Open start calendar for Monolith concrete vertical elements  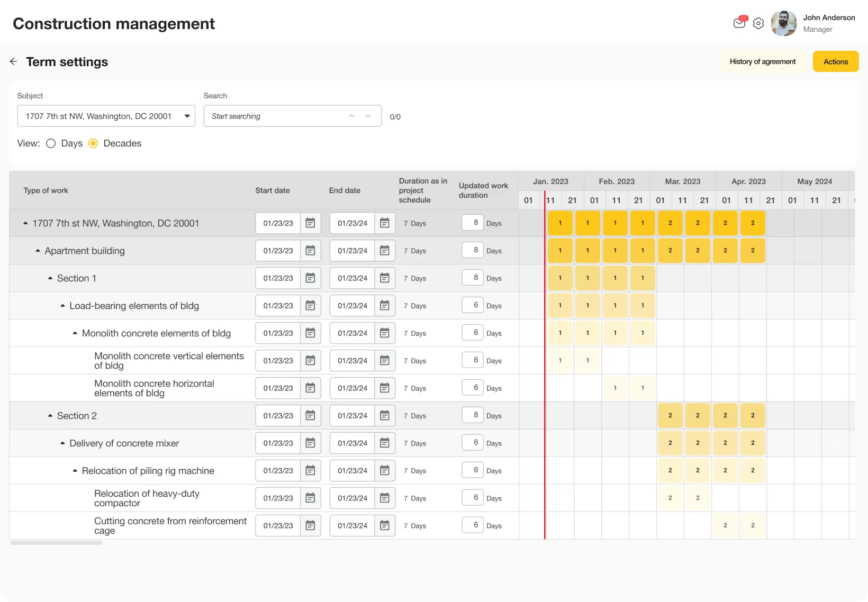click(311, 361)
